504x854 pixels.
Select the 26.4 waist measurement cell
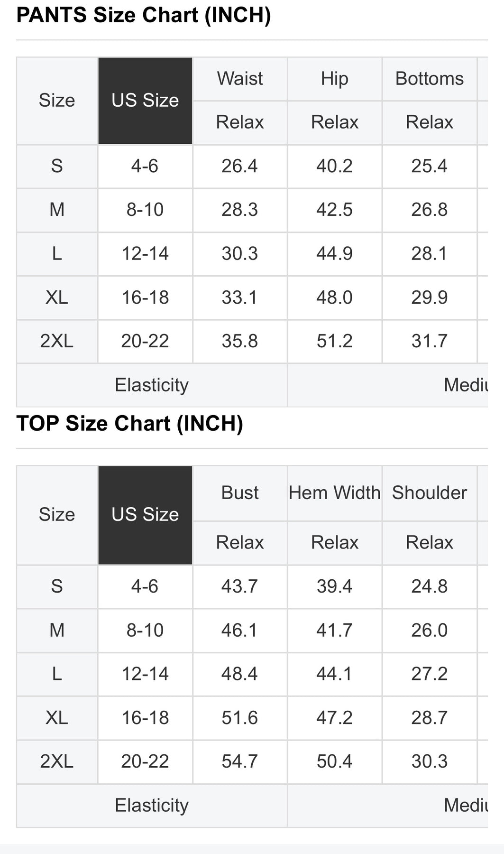239,166
